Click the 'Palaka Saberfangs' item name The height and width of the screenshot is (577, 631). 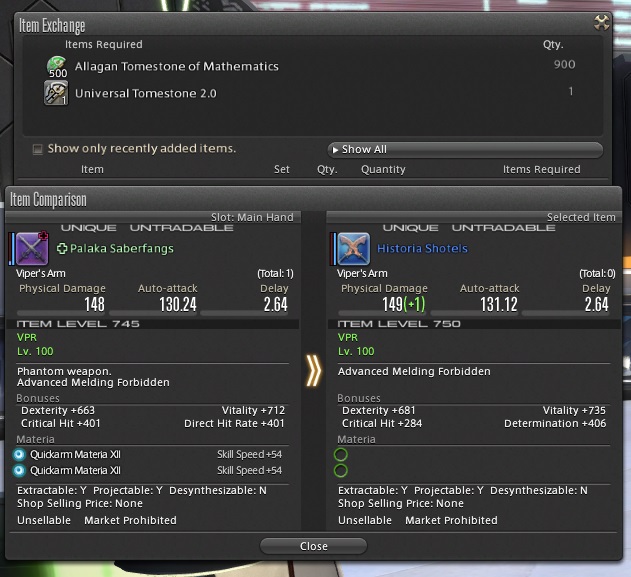(122, 249)
